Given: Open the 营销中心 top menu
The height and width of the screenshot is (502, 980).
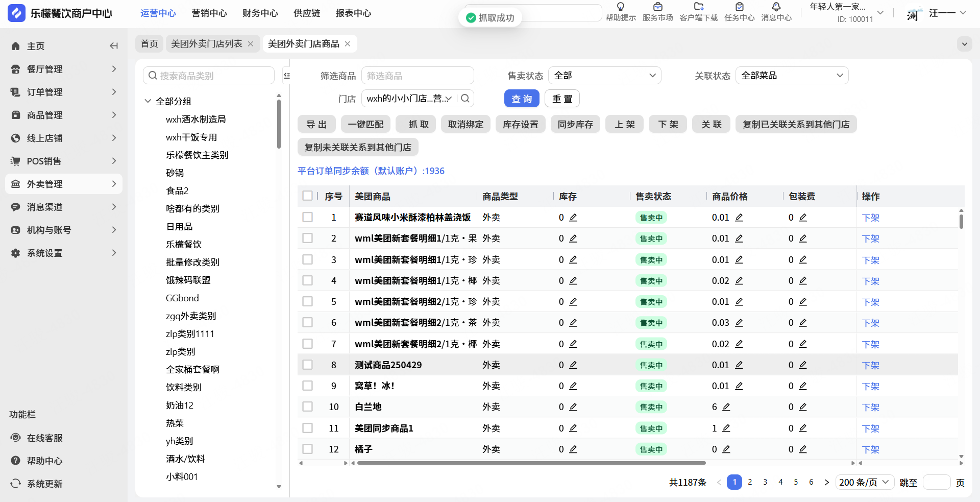Looking at the screenshot, I should (209, 13).
